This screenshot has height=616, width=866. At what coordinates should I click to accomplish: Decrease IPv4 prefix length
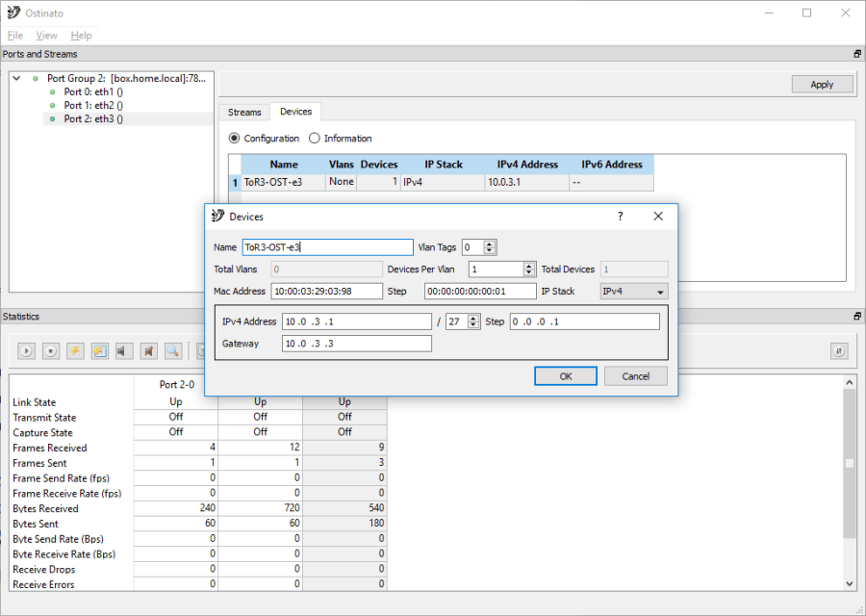pos(473,325)
